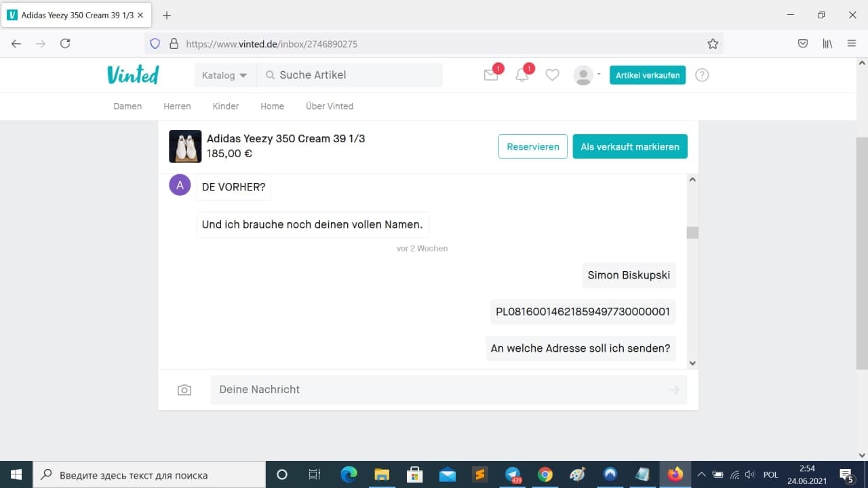868x488 pixels.
Task: Open NordVPN from taskbar
Action: pos(610,474)
